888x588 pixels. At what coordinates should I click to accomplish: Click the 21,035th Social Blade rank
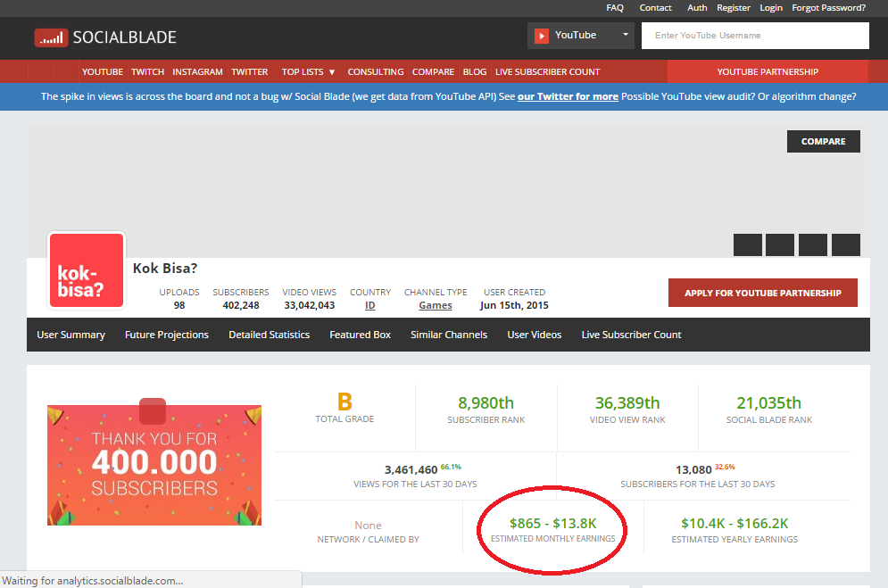[769, 403]
